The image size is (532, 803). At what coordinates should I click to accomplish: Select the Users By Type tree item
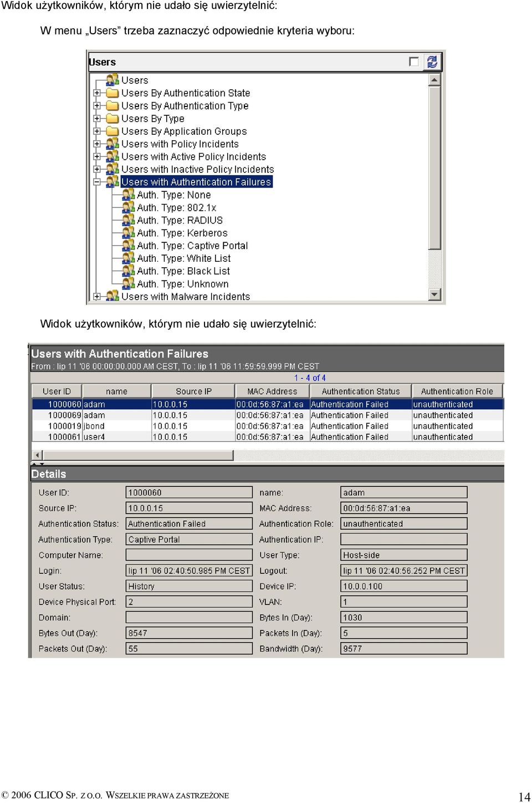(153, 119)
